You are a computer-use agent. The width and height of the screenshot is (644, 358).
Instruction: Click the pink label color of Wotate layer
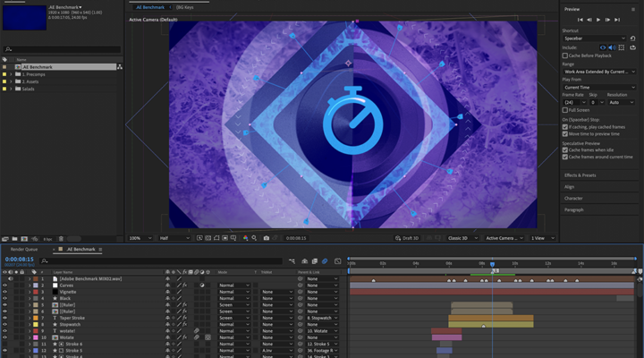(x=36, y=337)
